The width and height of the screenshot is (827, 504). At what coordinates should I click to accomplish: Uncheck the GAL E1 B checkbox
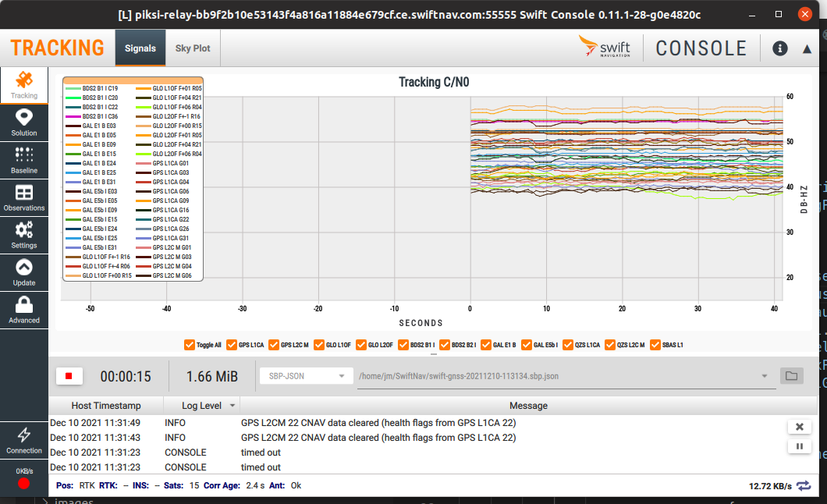coord(486,345)
